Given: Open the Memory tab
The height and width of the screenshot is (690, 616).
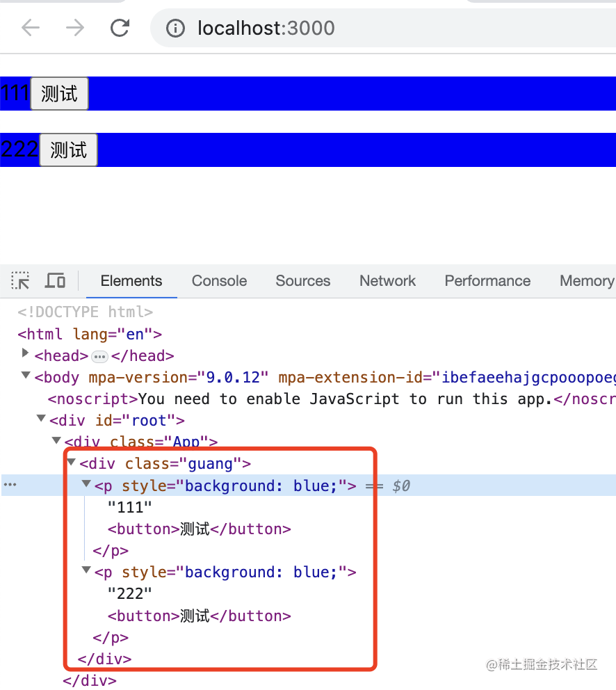Looking at the screenshot, I should coord(587,281).
